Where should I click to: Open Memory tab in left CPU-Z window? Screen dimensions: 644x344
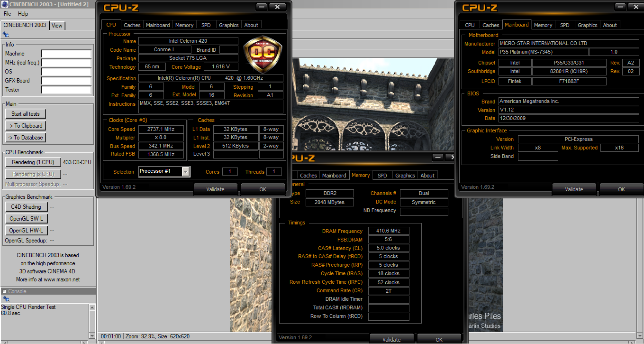pos(184,25)
